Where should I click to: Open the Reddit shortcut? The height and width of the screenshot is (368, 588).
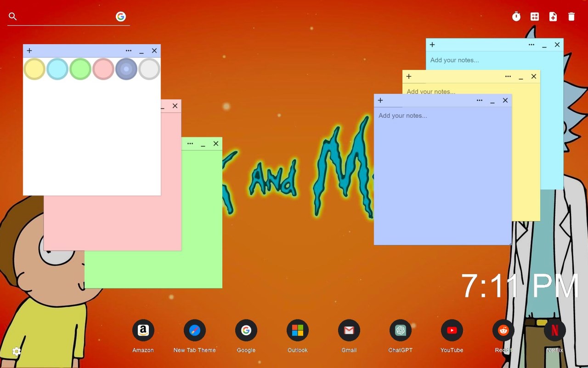503,330
